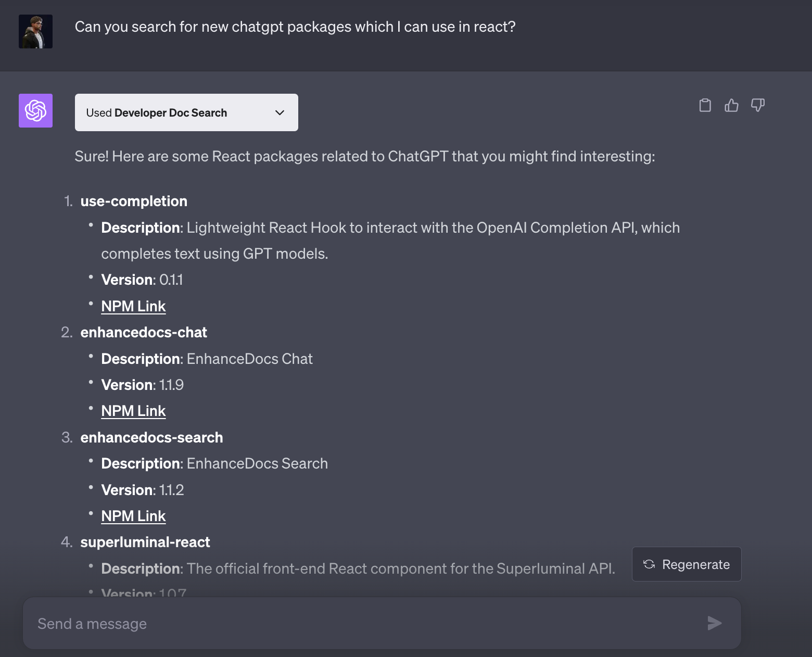Click the enhancedocs-search package name

point(151,437)
